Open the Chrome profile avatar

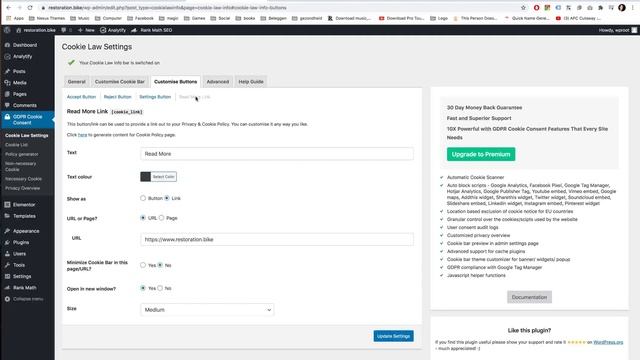coord(622,8)
